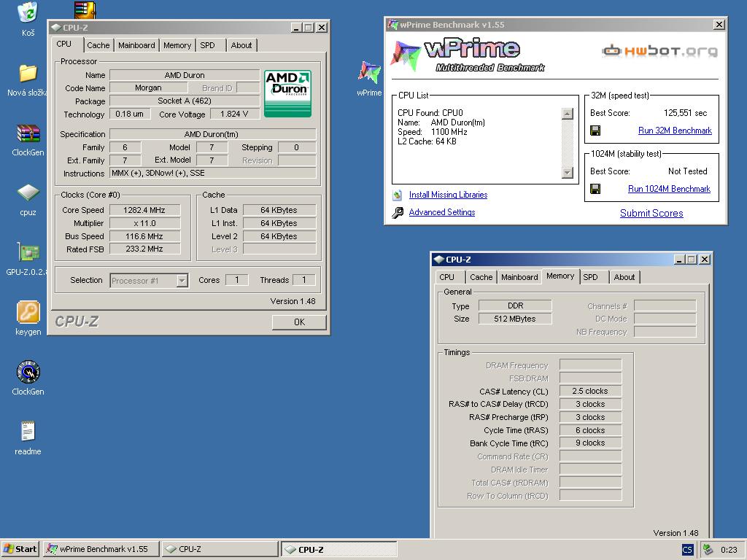Click the Technology 0.18 um value
Viewport: 747px width, 560px height.
point(130,114)
